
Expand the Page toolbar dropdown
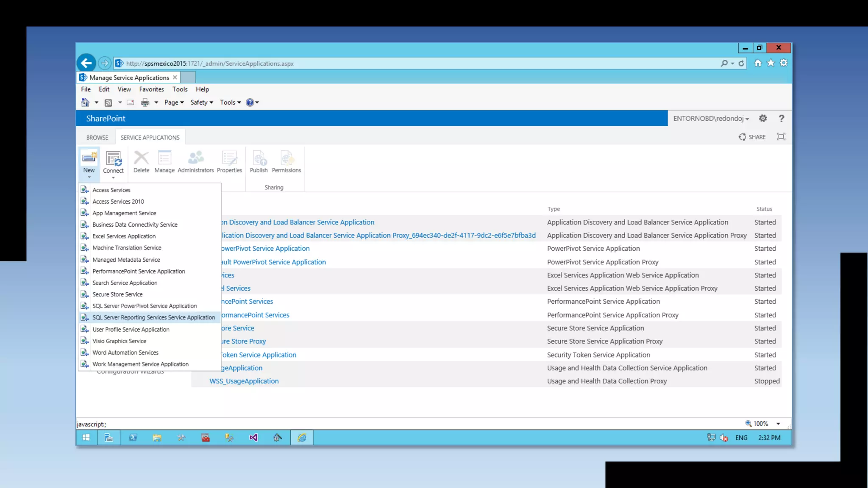coord(174,103)
